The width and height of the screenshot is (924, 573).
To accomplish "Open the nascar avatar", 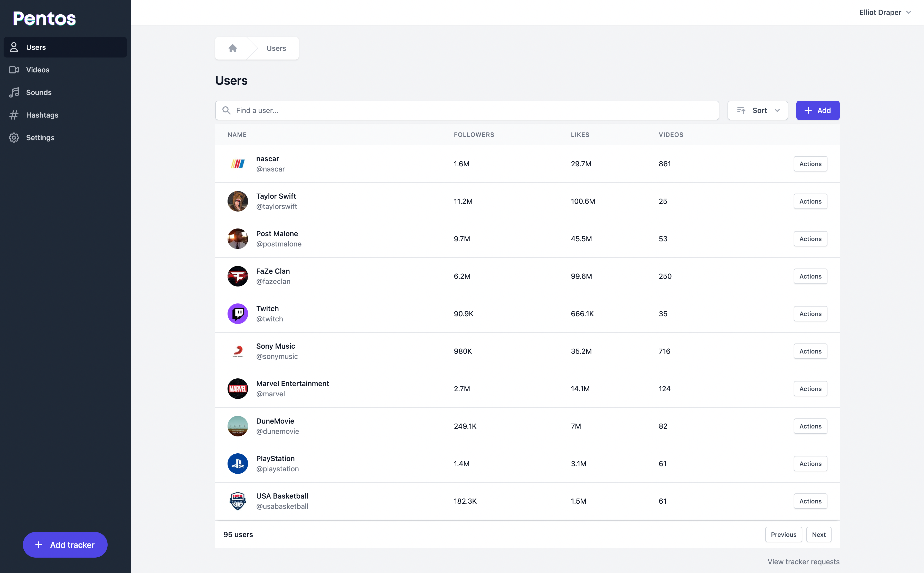I will click(x=238, y=164).
